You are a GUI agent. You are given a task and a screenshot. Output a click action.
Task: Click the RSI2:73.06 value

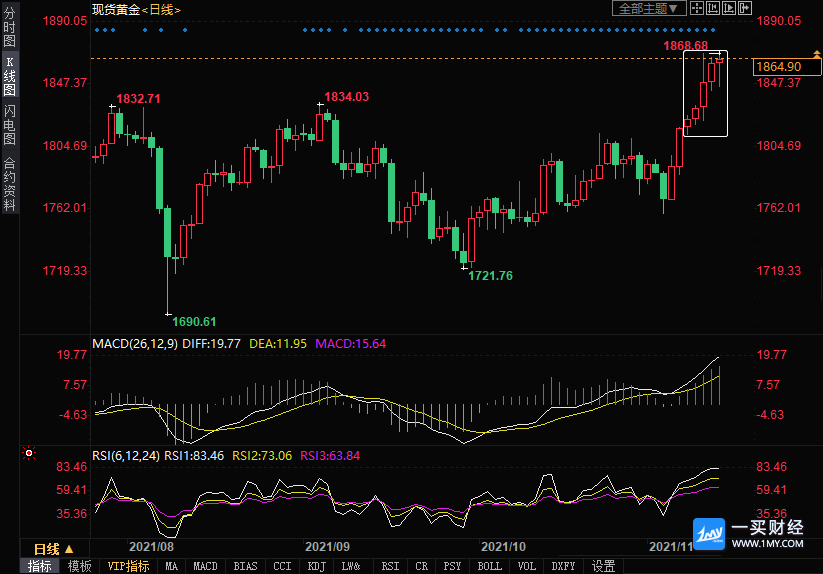pos(262,455)
